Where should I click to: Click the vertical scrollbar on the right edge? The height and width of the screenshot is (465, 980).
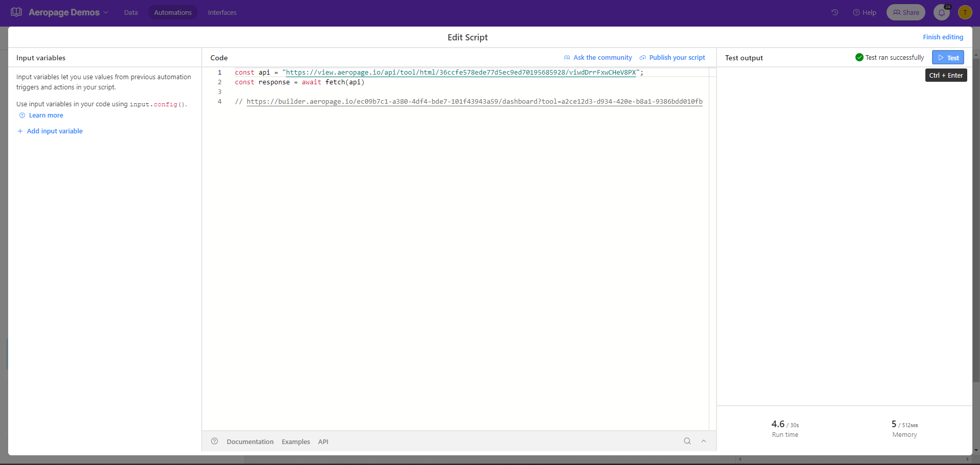tap(976, 220)
